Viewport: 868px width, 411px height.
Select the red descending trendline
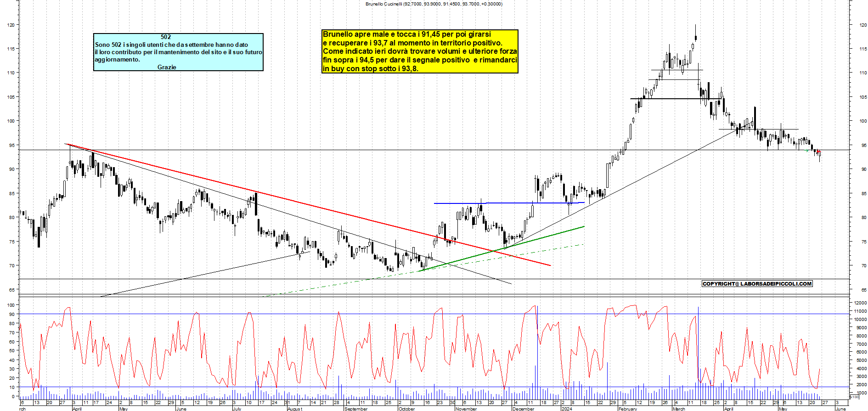click(308, 205)
